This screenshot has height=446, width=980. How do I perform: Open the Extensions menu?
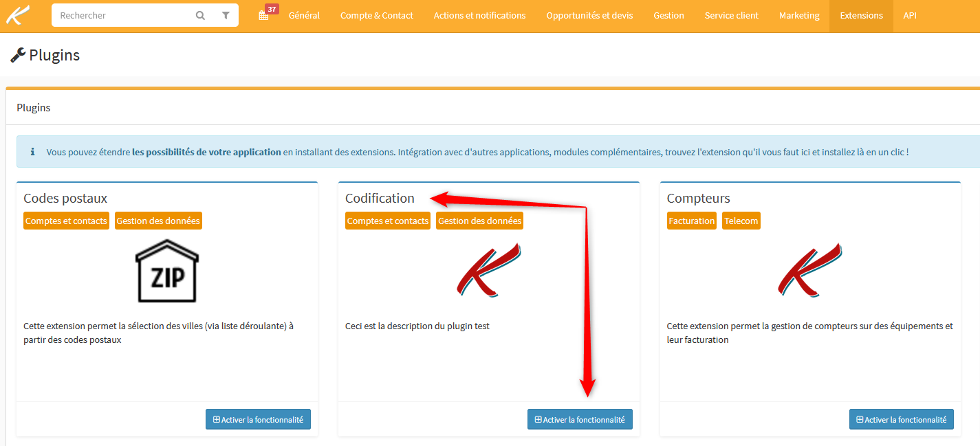click(861, 16)
